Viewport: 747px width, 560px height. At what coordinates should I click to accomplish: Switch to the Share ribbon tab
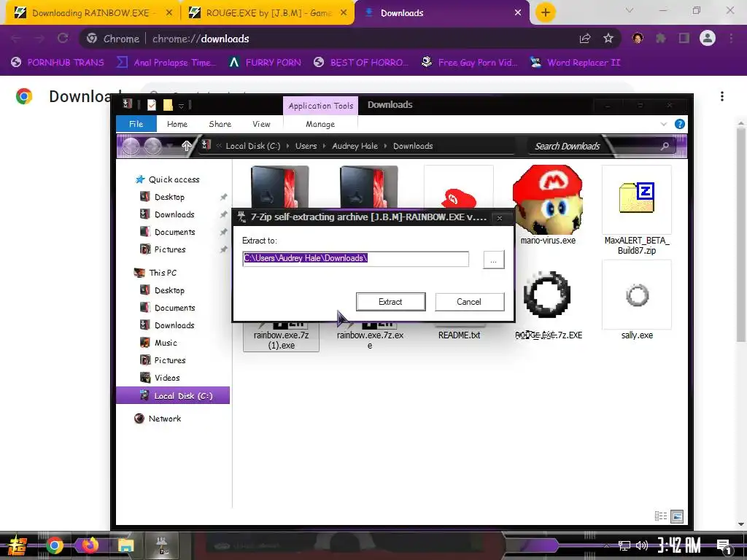(220, 124)
